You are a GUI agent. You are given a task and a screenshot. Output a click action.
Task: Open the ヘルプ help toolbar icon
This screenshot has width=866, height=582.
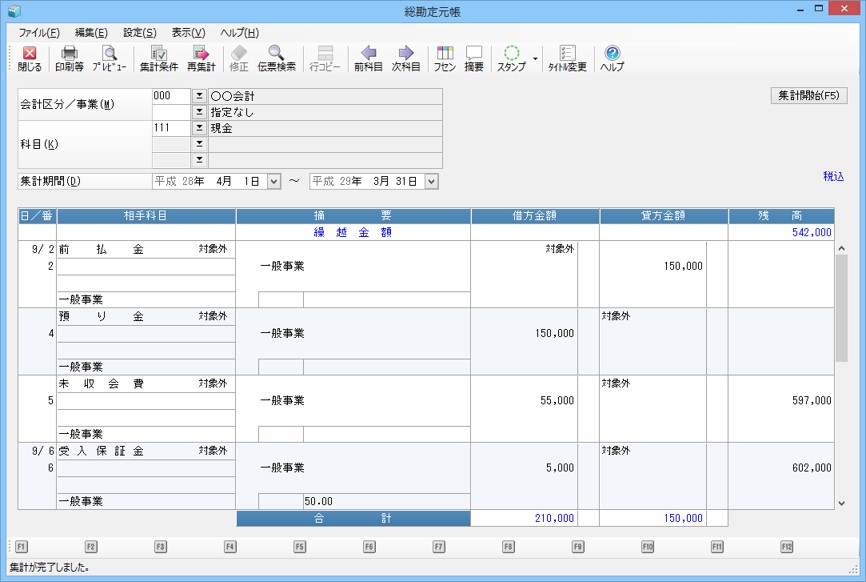coord(612,58)
